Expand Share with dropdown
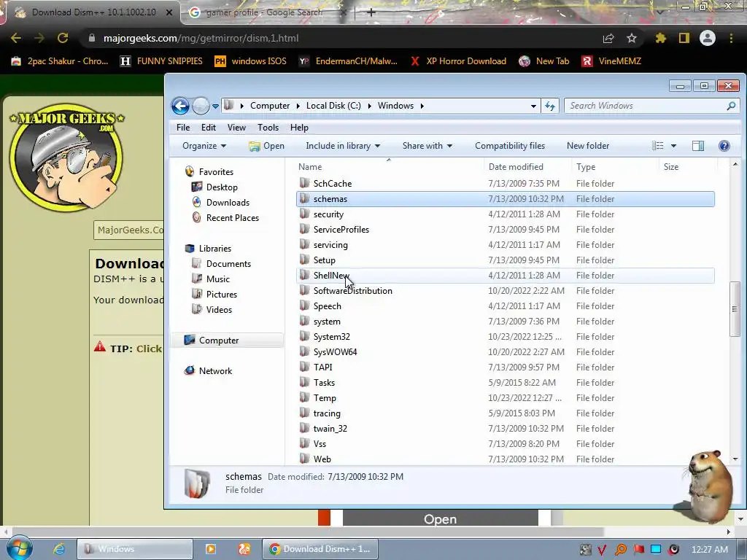 pyautogui.click(x=427, y=146)
